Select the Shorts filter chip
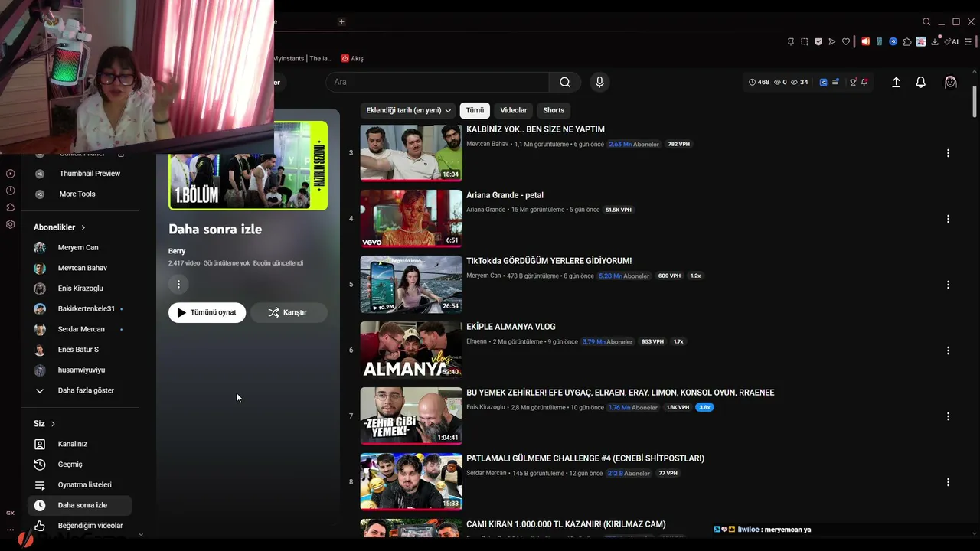This screenshot has height=551, width=980. 554,110
